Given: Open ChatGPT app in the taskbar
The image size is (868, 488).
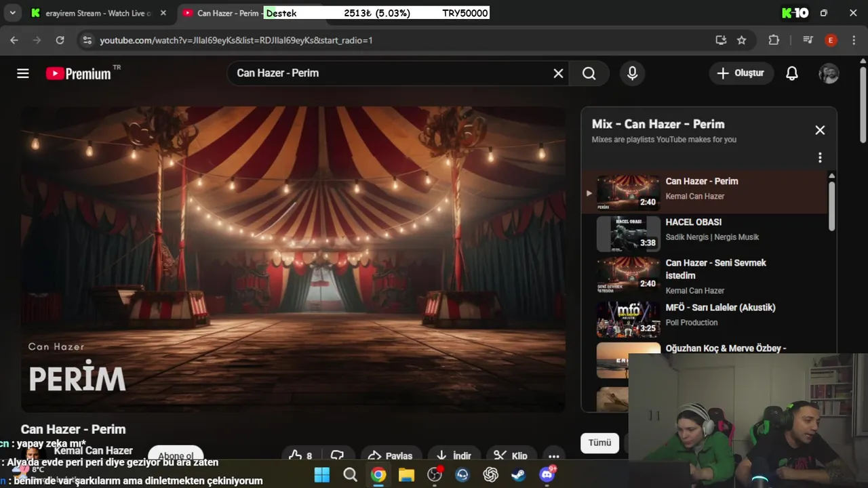Looking at the screenshot, I should (x=490, y=474).
